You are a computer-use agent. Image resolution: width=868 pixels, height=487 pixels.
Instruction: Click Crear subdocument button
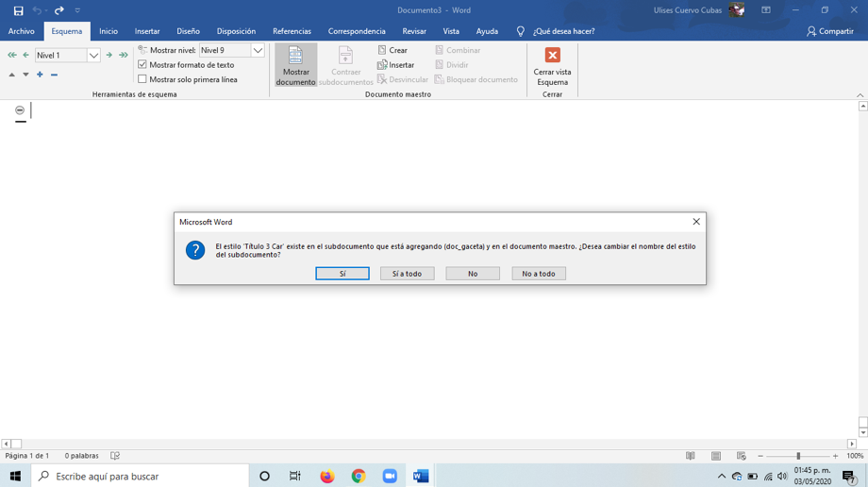coord(392,50)
